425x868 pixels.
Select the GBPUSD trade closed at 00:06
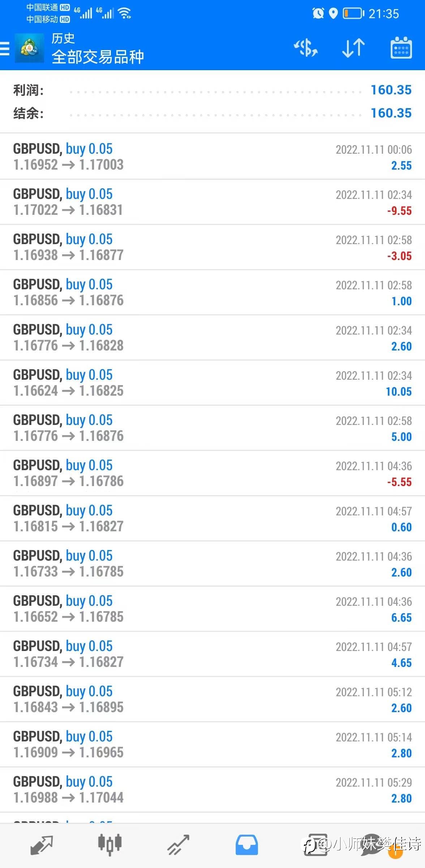(212, 157)
